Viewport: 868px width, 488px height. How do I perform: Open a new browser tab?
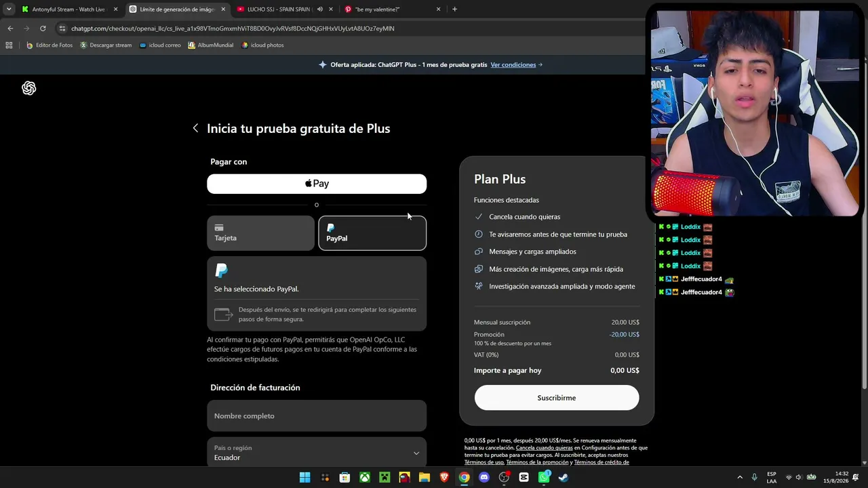pyautogui.click(x=454, y=9)
